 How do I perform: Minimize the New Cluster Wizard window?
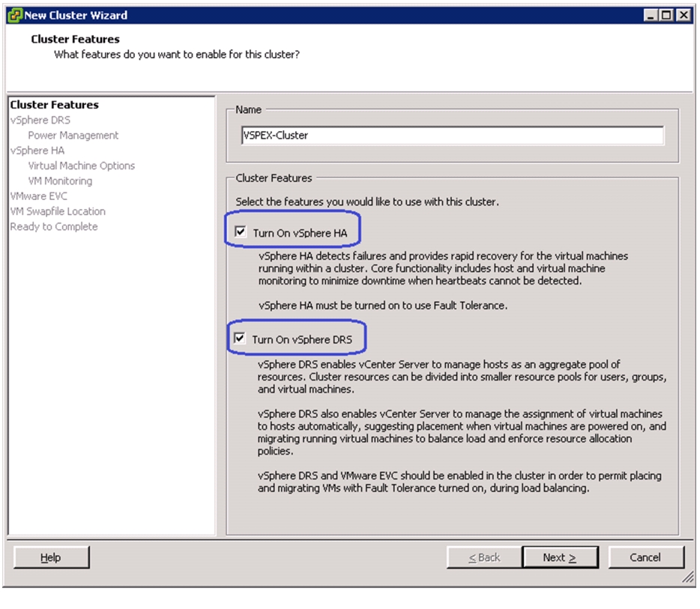[x=651, y=15]
